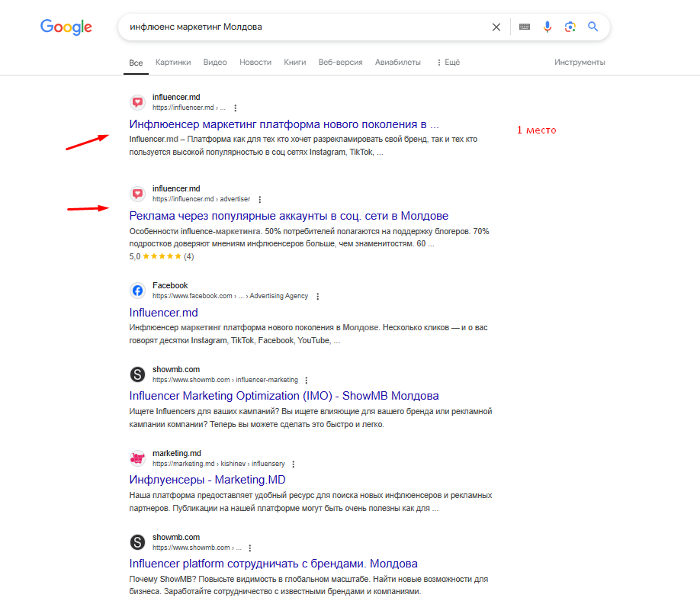
Task: Click the marketing.md result favicon
Action: pos(137,458)
